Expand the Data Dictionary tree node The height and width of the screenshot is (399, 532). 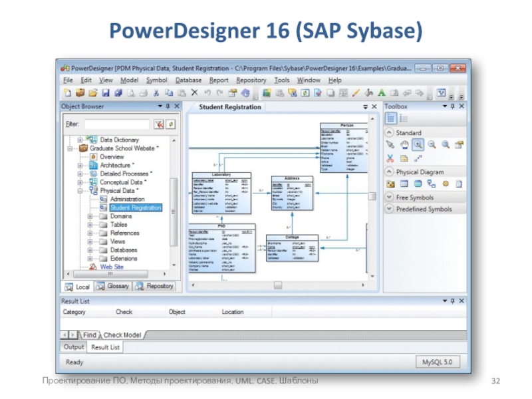pyautogui.click(x=80, y=140)
